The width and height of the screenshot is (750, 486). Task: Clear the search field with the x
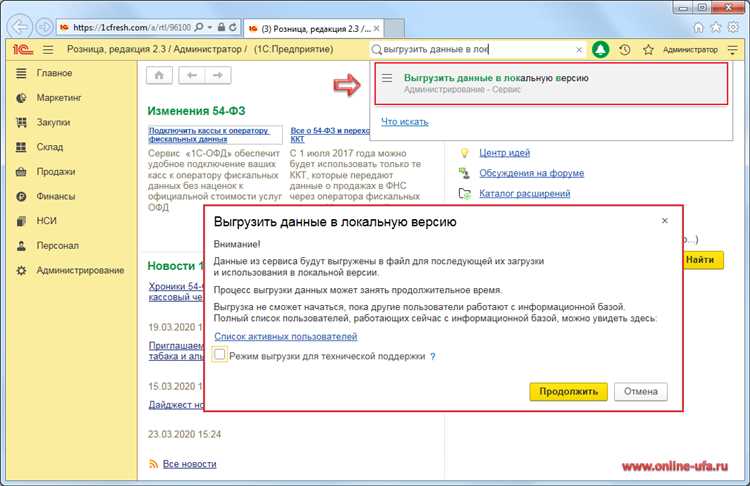pyautogui.click(x=579, y=49)
